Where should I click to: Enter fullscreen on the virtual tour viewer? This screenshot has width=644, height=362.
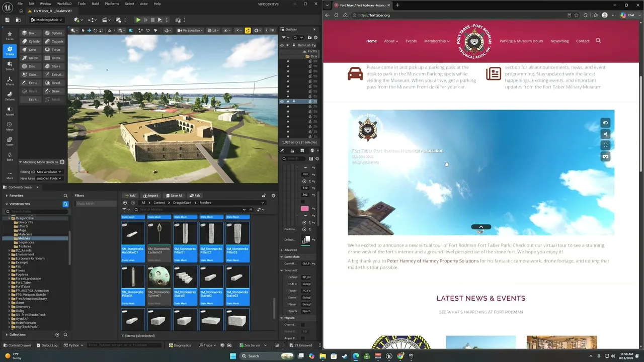pos(605,145)
